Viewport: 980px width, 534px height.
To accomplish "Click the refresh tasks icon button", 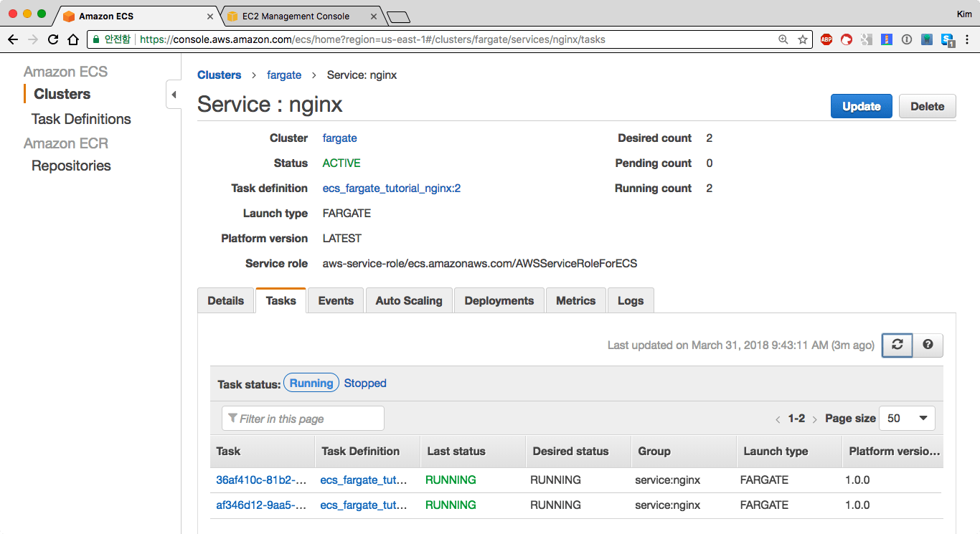I will [897, 345].
